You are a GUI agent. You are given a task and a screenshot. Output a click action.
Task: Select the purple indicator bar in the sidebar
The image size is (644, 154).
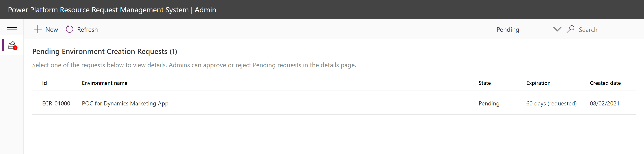click(3, 45)
